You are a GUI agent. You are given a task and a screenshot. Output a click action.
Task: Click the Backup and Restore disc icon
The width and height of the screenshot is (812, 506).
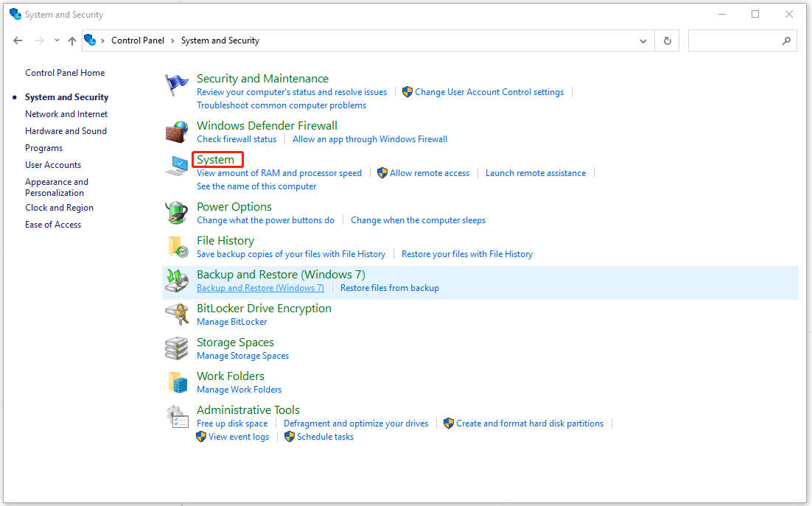coord(177,281)
